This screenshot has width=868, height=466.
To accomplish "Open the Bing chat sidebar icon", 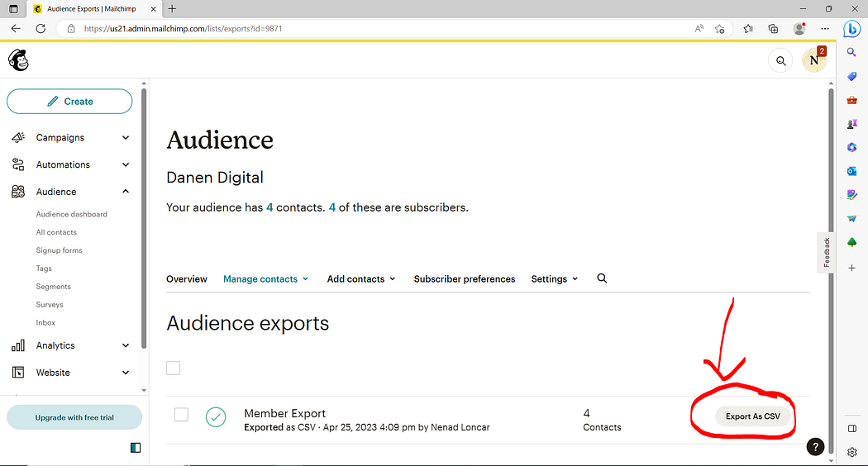I will (852, 29).
